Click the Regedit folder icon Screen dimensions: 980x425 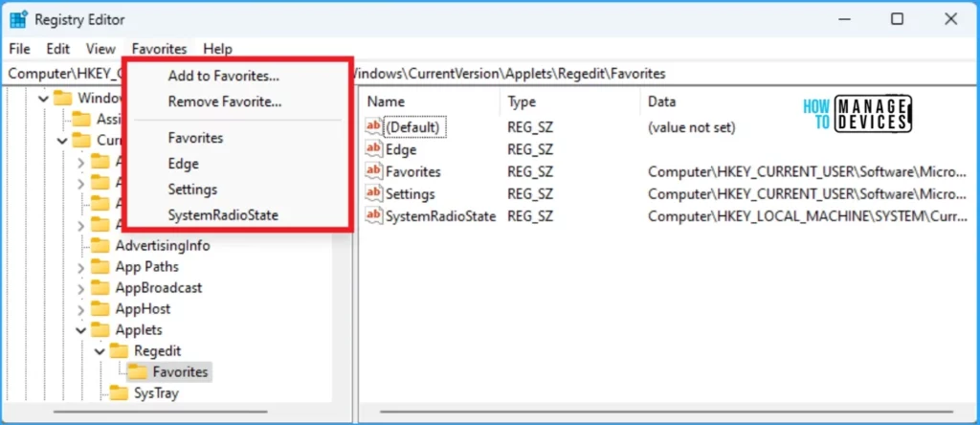pyautogui.click(x=119, y=350)
